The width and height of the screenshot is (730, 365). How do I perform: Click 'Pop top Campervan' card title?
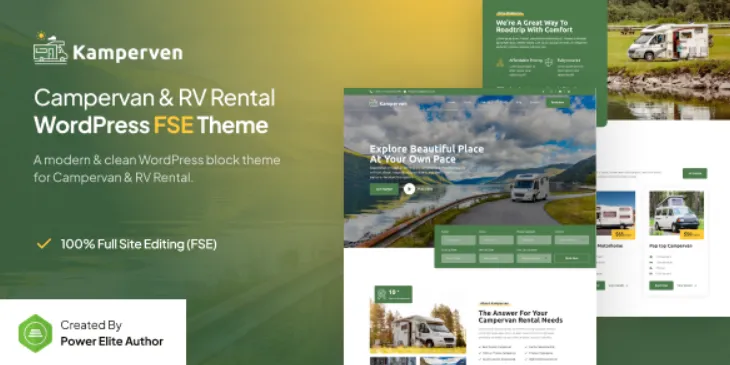671,246
